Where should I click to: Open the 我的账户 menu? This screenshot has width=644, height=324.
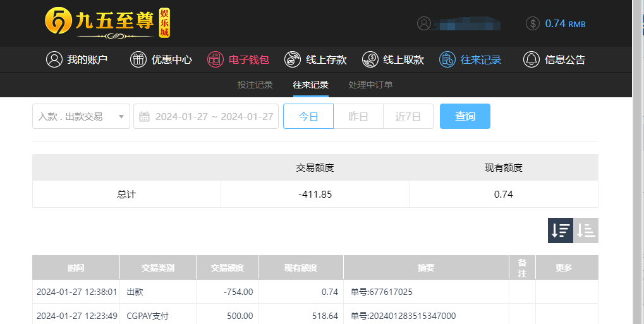(x=77, y=59)
